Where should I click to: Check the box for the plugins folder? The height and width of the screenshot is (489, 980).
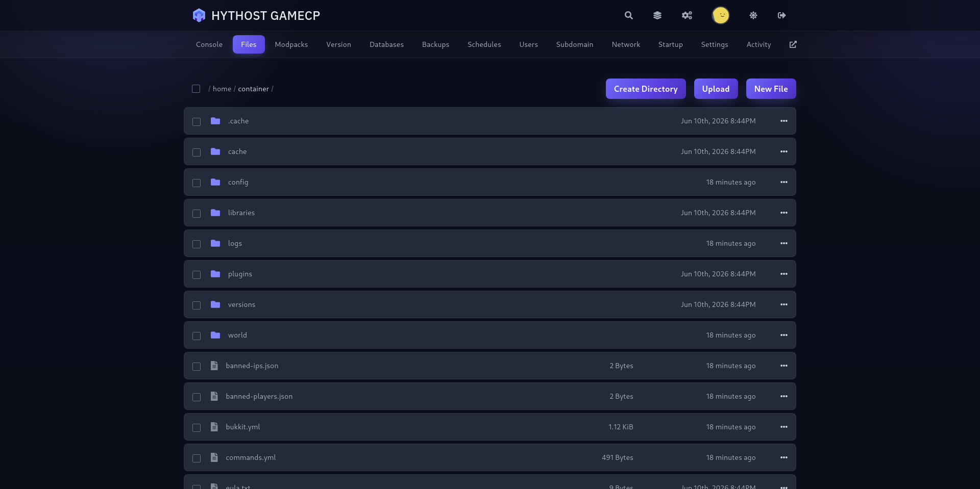(x=197, y=274)
